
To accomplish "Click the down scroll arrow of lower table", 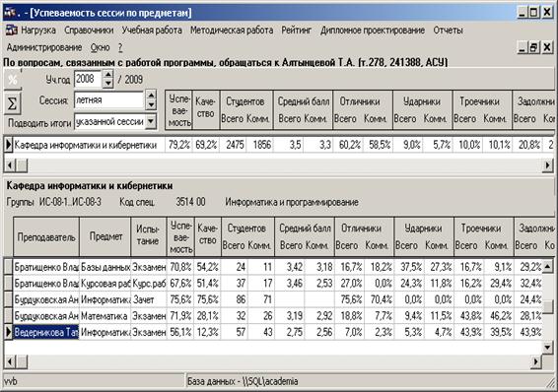I will tap(548, 348).
